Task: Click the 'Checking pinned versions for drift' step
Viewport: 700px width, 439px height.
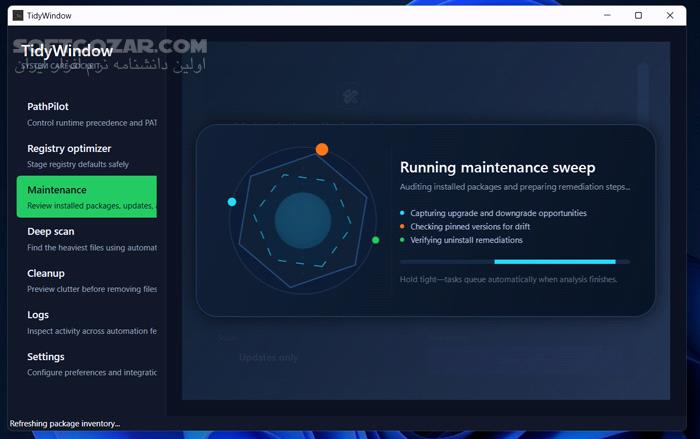Action: (469, 227)
